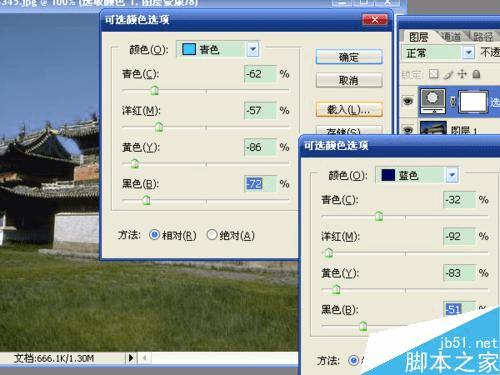Click the magenta slider handle under -57
Screen dimensions: 500x375
pyautogui.click(x=159, y=127)
